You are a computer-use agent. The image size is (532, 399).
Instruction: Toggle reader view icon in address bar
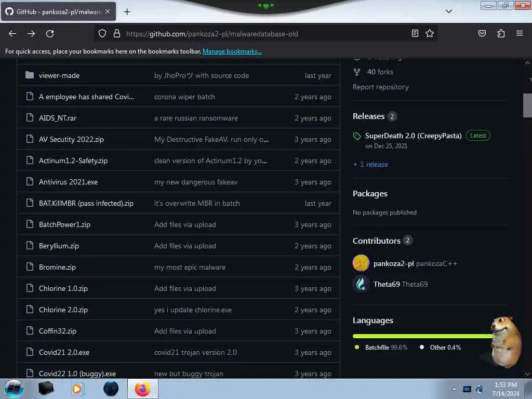(415, 33)
